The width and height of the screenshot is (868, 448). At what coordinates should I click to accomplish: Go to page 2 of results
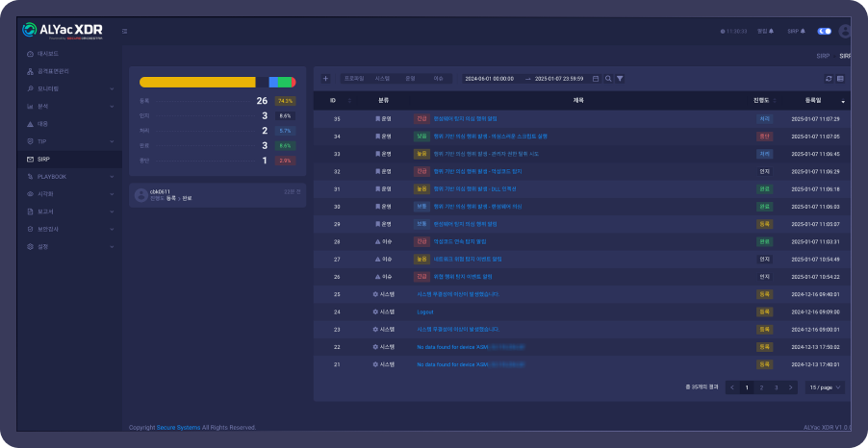click(761, 386)
